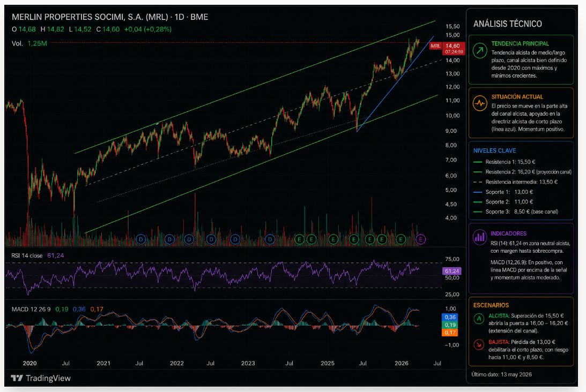Click the RSI 14 close indicator label
Viewport: 586px width, 392px height.
pos(27,256)
